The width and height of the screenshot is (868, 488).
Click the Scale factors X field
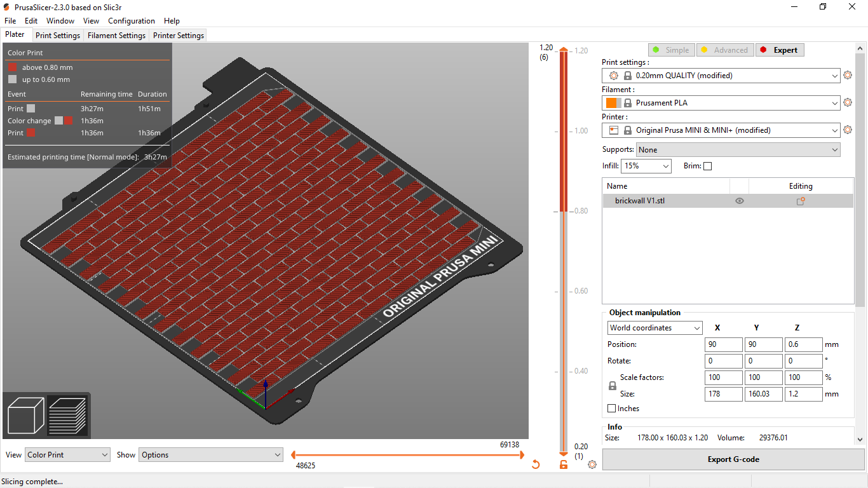[x=724, y=377]
